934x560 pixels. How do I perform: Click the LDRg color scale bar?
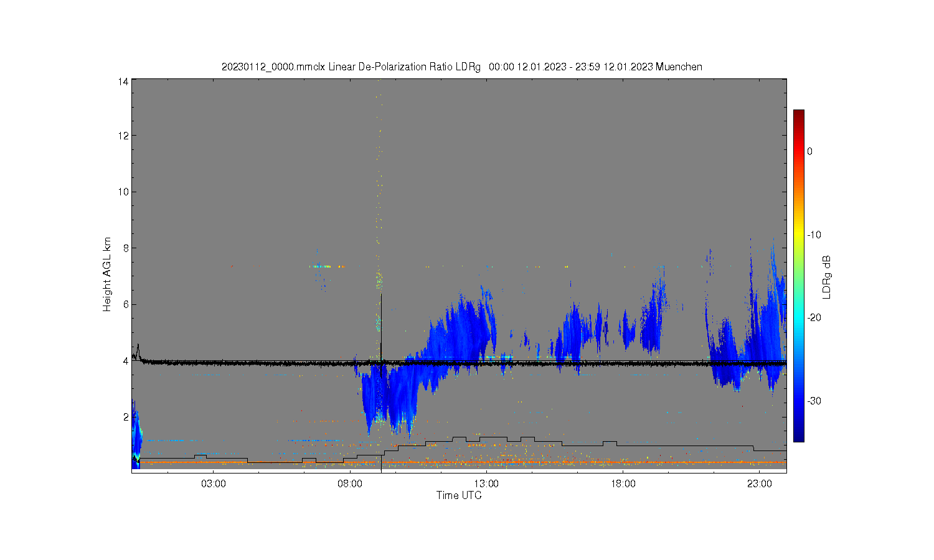pyautogui.click(x=798, y=276)
